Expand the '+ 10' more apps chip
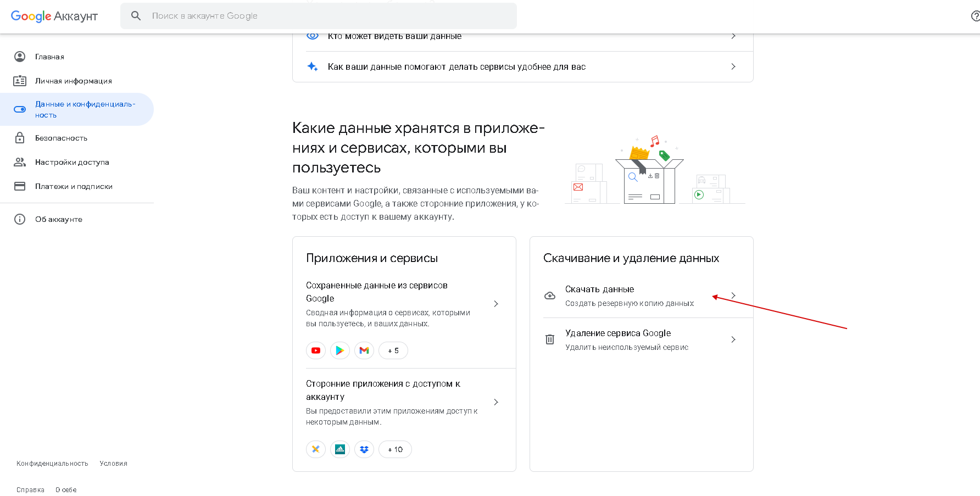980x496 pixels. click(x=395, y=449)
